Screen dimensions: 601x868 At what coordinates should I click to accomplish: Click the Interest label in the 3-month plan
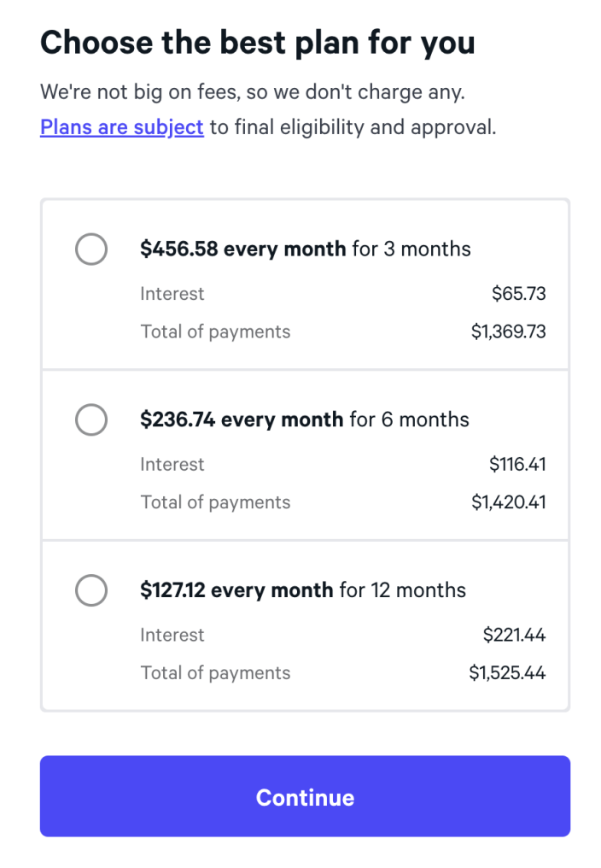(172, 293)
